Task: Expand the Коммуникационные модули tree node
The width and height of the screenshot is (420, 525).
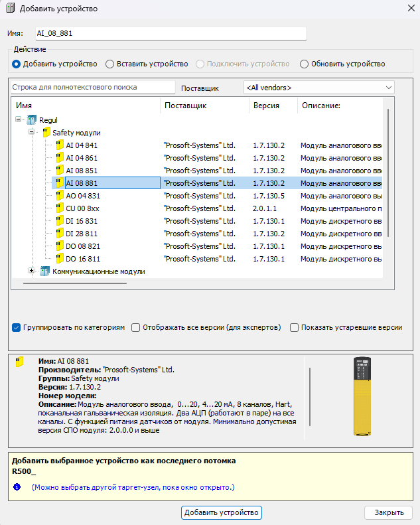Action: point(31,271)
